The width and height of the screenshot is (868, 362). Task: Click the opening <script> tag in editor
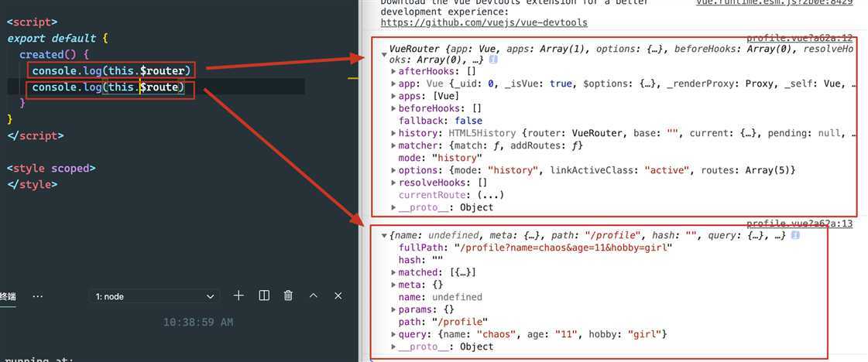[x=32, y=22]
